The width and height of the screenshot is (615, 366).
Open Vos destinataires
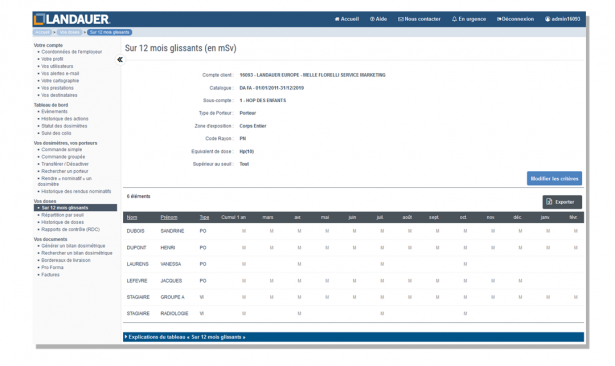(59, 95)
